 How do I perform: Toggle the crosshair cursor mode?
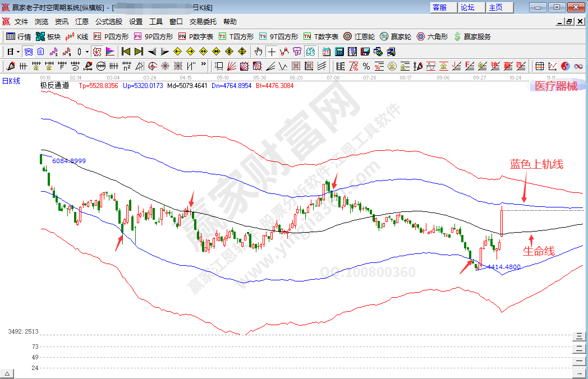click(272, 52)
